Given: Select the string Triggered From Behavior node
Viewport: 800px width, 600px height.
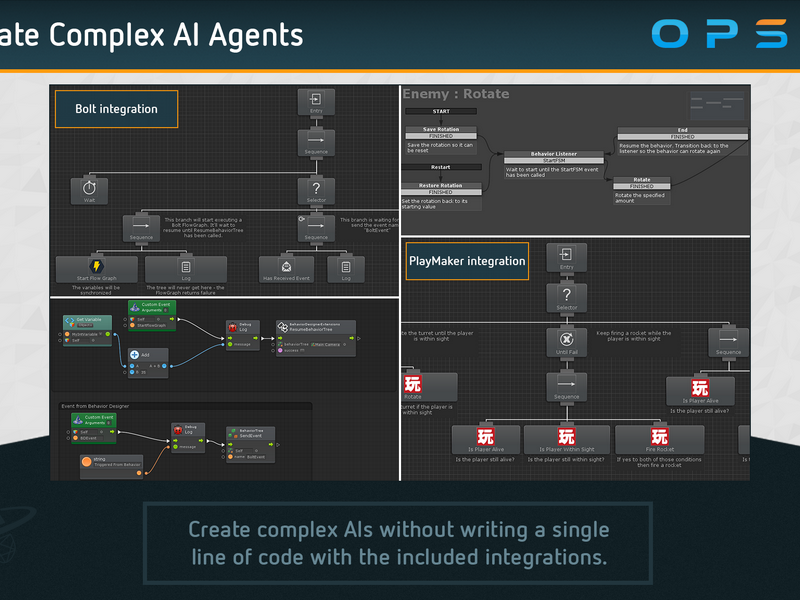Looking at the screenshot, I should (x=112, y=466).
